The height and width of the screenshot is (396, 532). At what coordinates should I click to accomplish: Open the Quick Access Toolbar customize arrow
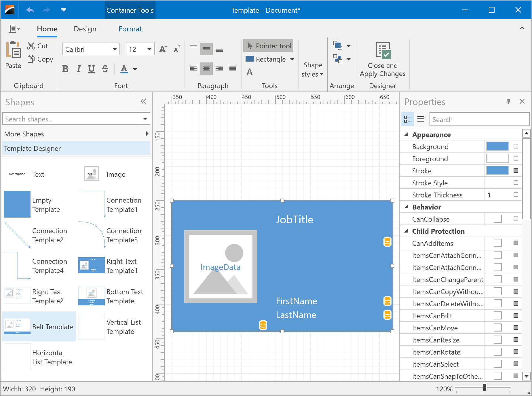tap(64, 10)
